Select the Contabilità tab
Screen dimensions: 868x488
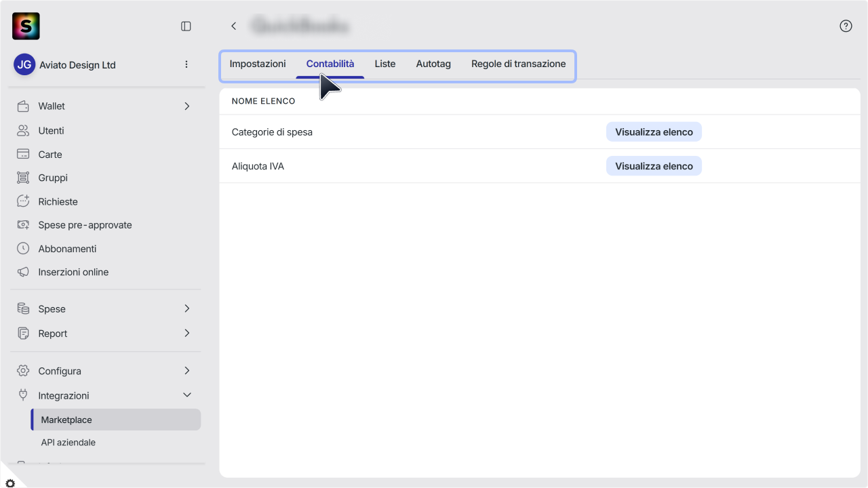[330, 64]
